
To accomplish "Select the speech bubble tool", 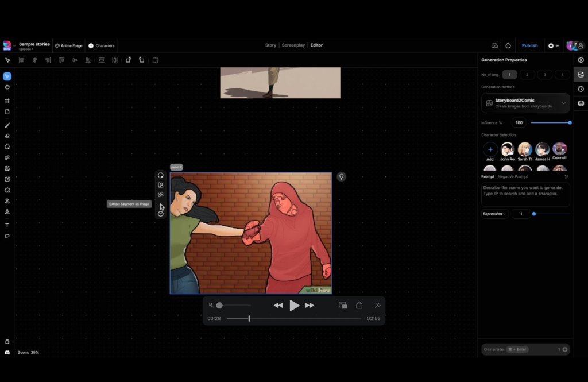I will (7, 236).
